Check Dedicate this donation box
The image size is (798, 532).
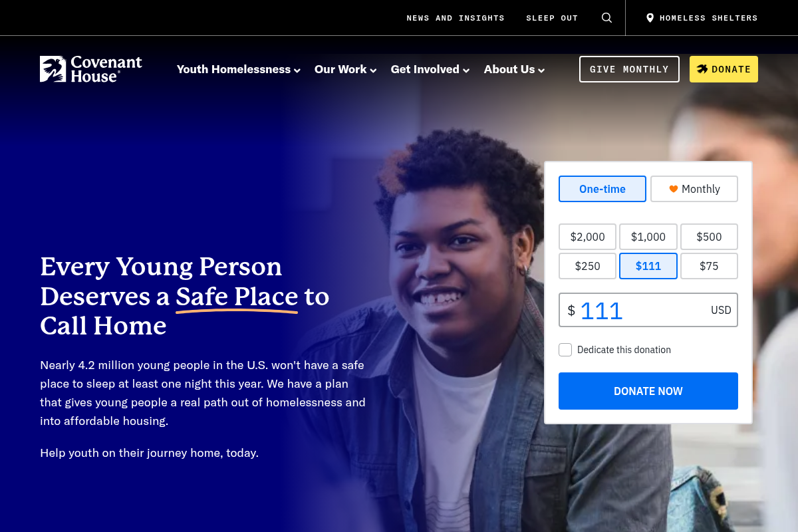pos(565,350)
